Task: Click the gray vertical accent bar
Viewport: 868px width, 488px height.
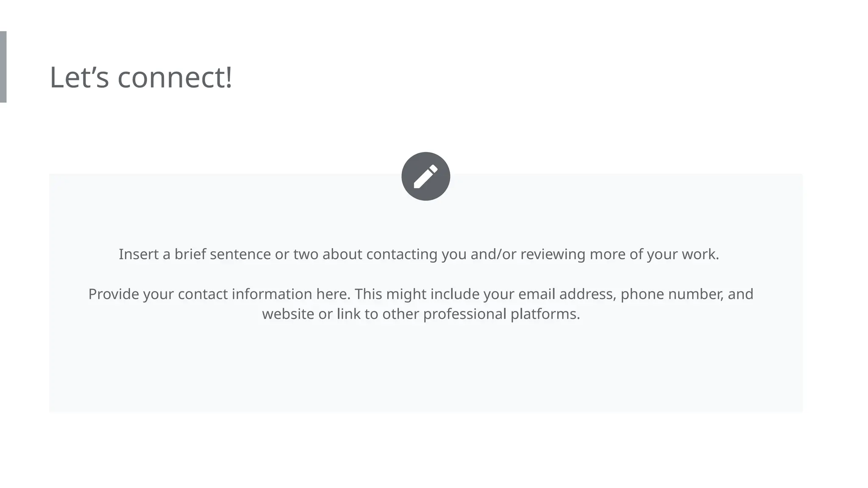Action: coord(3,67)
